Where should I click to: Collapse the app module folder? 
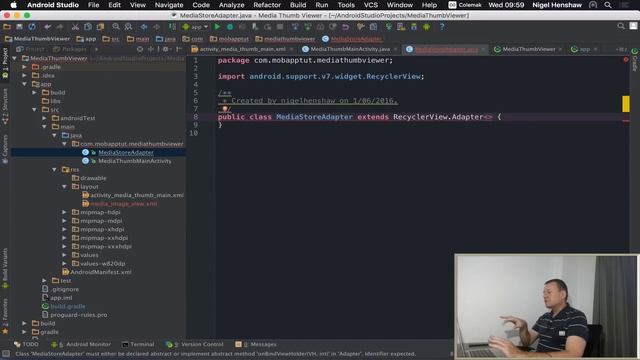coord(24,84)
